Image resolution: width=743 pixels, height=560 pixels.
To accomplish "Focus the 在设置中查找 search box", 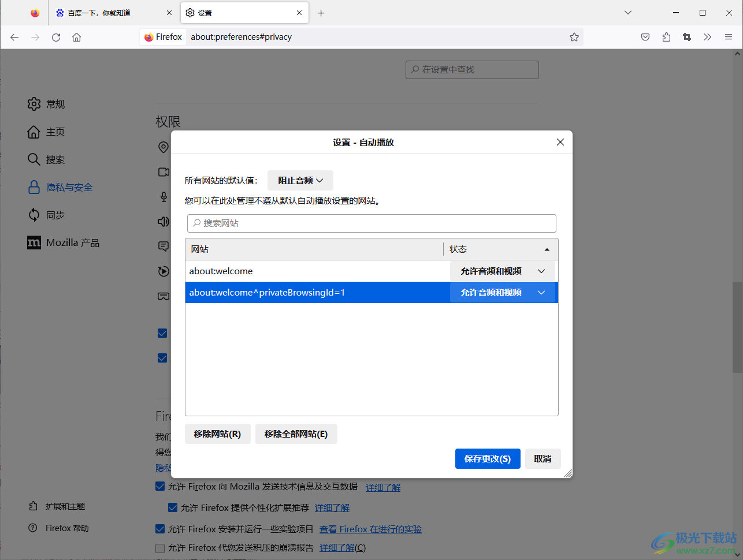I will point(472,69).
